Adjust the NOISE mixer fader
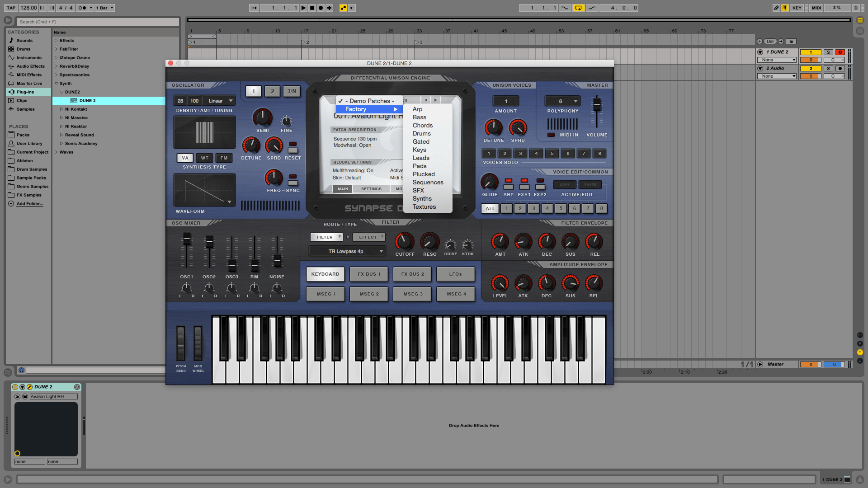868x488 pixels. coord(277,261)
